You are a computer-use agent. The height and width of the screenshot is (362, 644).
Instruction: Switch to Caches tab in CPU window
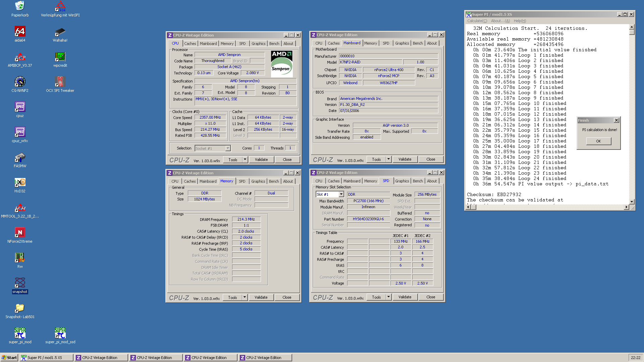(x=190, y=44)
